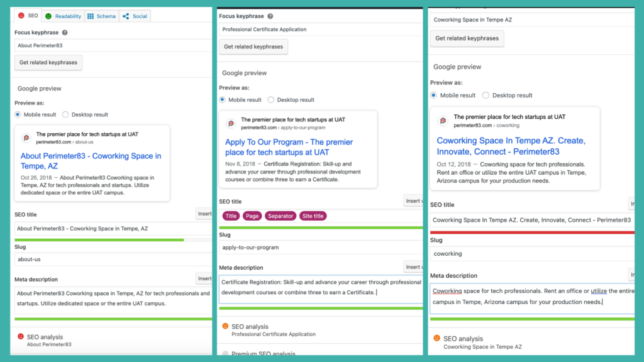Viewport: 644px width, 362px height.
Task: Click the favicon in the apply-to-our-program preview
Action: pos(231,123)
